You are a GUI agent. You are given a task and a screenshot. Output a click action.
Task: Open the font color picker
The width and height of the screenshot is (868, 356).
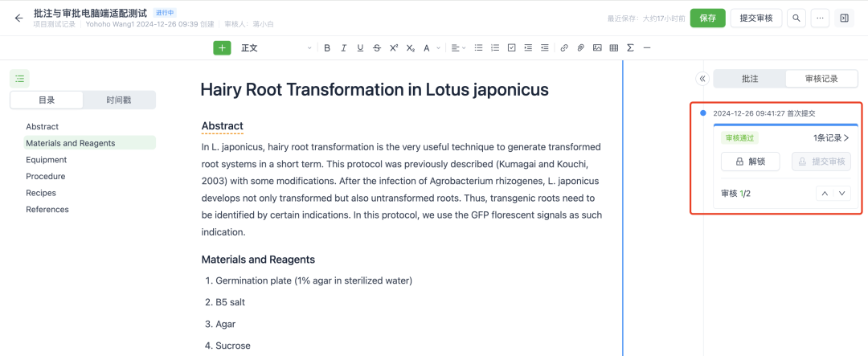click(428, 48)
